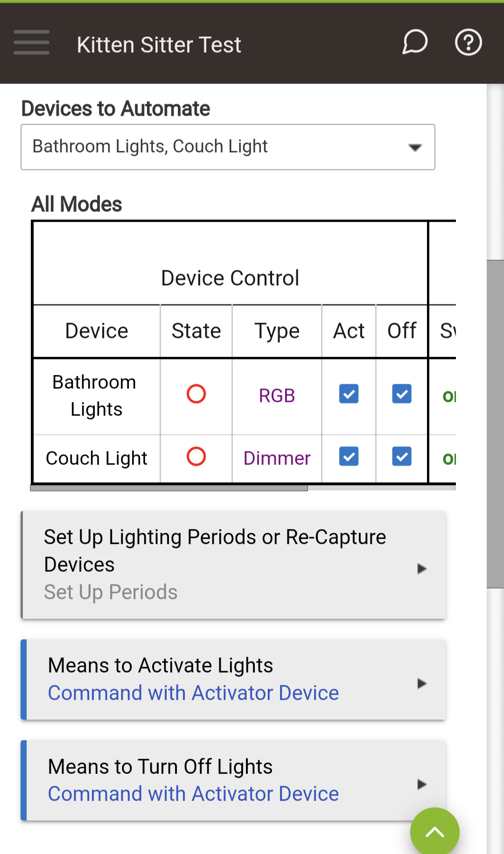Viewport: 504px width, 854px height.
Task: Click the Dimmer type link
Action: (277, 458)
